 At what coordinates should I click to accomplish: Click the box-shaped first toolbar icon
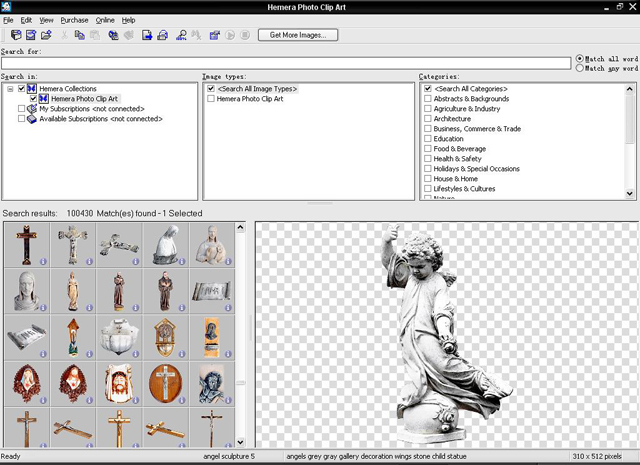click(16, 35)
